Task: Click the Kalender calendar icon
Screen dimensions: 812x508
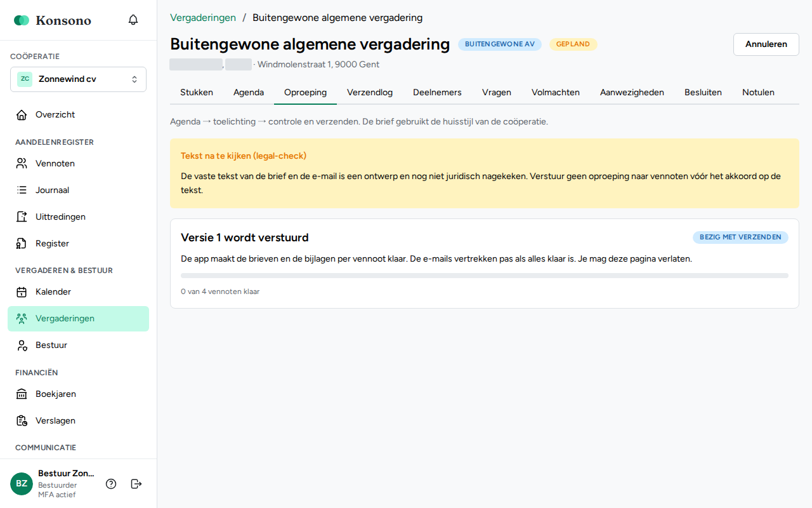Action: [22, 292]
